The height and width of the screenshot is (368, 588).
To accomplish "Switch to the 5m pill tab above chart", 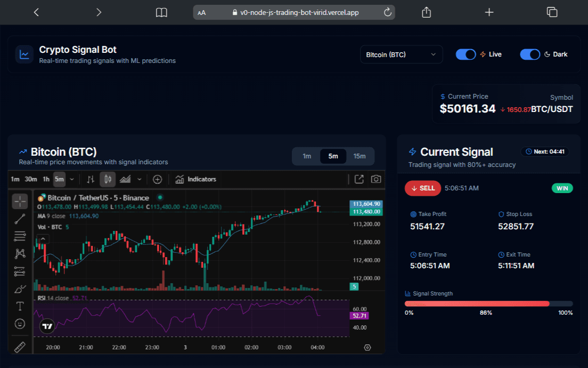I will 333,156.
